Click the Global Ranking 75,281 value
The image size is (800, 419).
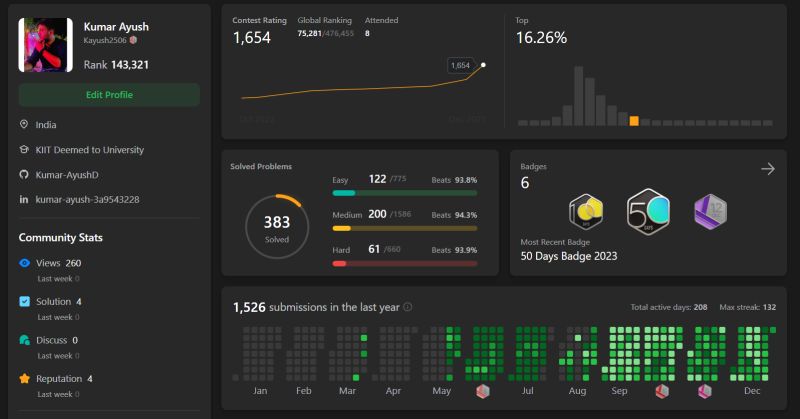310,33
